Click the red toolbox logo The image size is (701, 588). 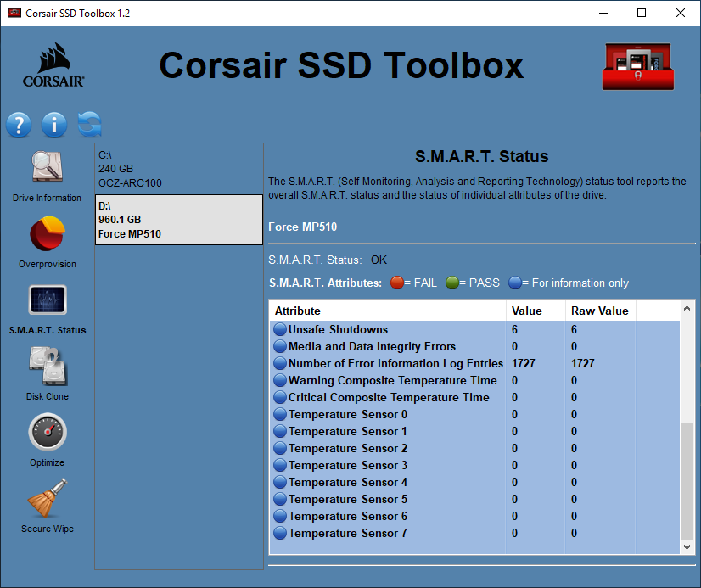pyautogui.click(x=637, y=65)
